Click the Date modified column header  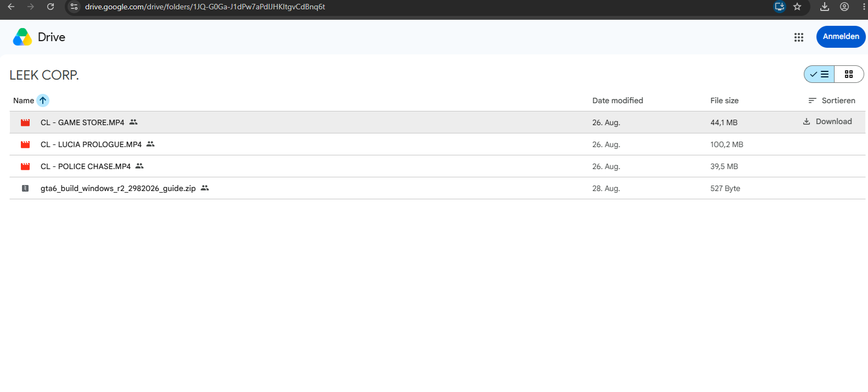pos(618,100)
